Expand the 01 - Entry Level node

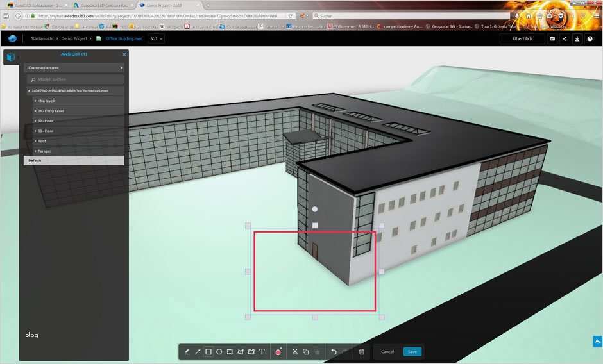35,111
